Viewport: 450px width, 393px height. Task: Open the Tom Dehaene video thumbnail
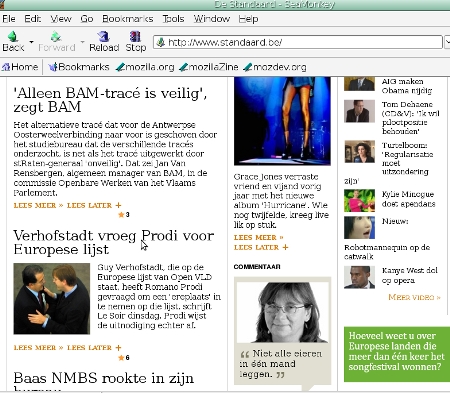tap(359, 111)
